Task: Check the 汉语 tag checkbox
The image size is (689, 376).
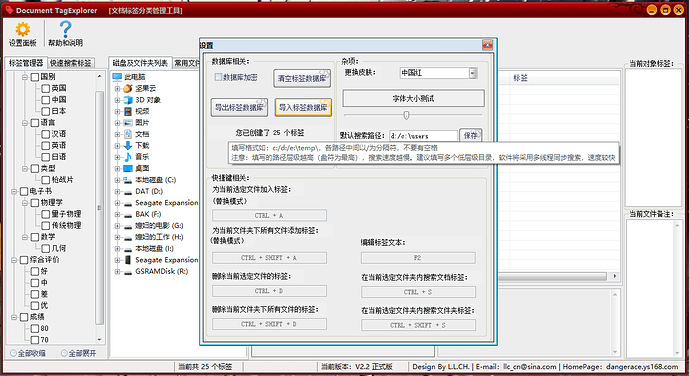Action: pos(46,134)
